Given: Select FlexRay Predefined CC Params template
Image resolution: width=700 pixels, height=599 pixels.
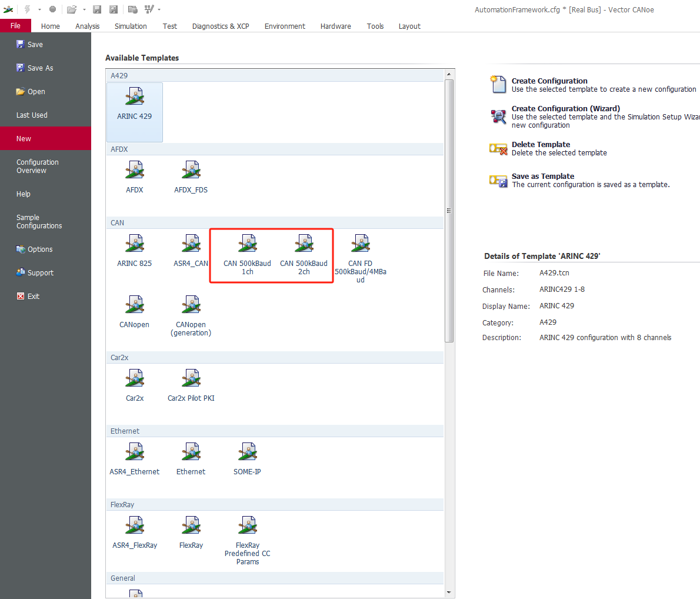Looking at the screenshot, I should coord(247,541).
